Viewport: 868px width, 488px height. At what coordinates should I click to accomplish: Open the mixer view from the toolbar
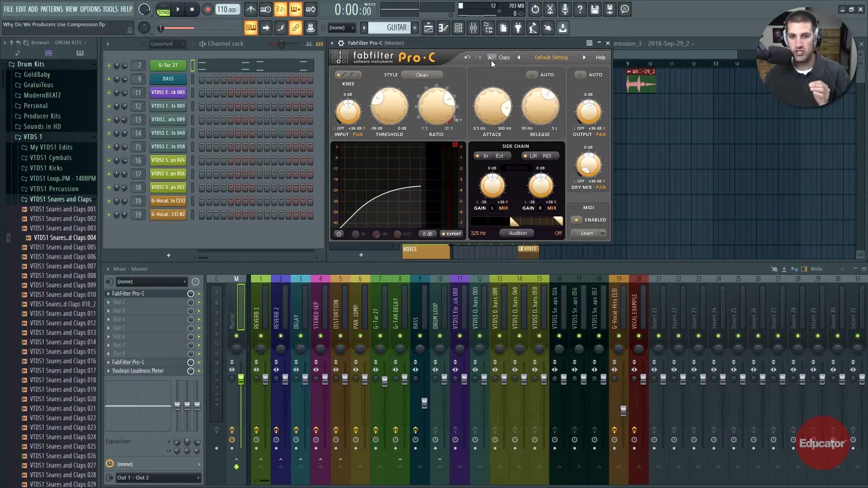pos(473,28)
